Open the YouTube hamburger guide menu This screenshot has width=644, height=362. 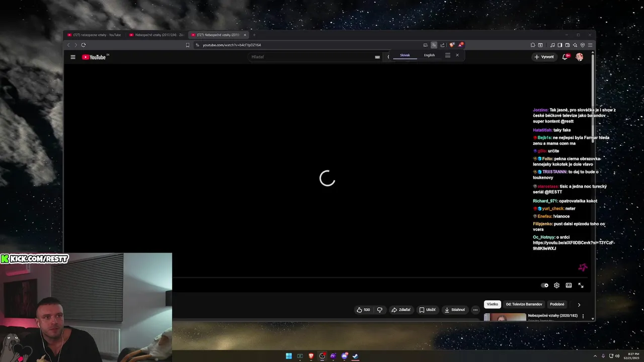(73, 57)
